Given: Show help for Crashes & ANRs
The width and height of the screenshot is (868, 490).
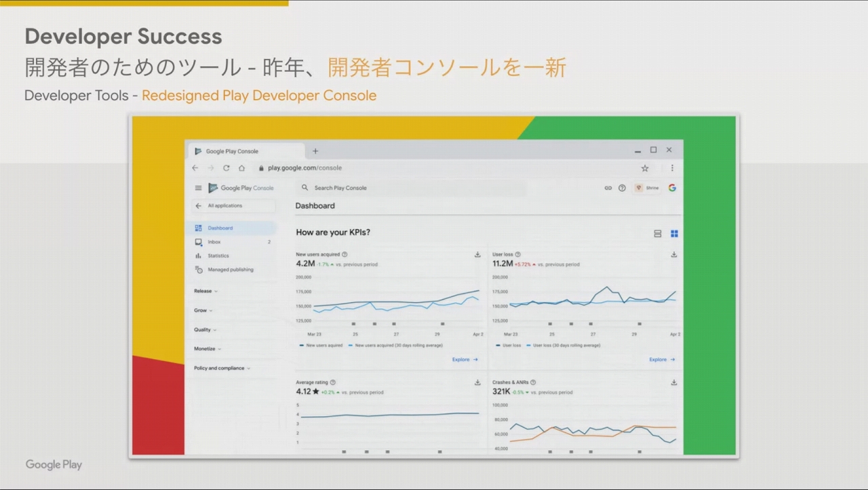Looking at the screenshot, I should 533,383.
